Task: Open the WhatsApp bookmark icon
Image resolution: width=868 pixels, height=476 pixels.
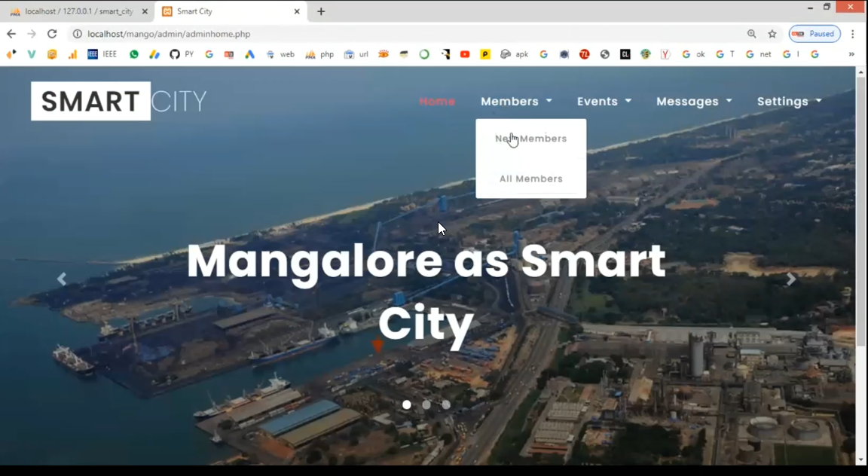Action: (x=134, y=54)
